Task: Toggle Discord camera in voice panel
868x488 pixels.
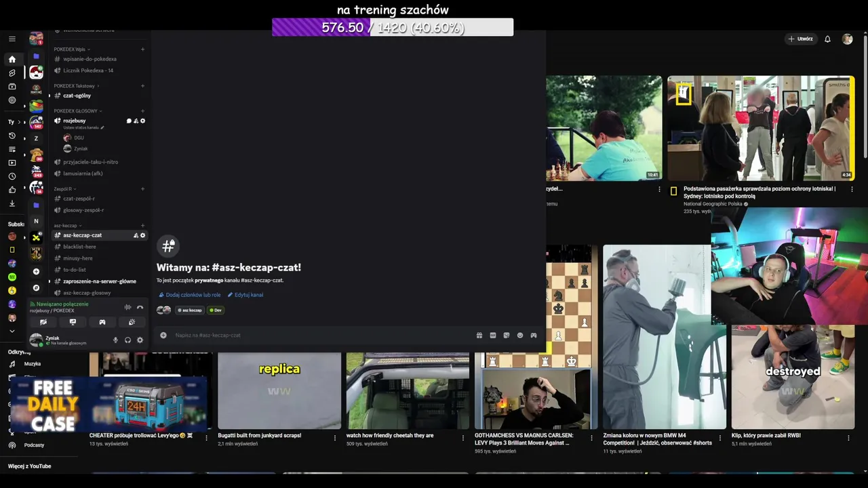Action: tap(43, 322)
